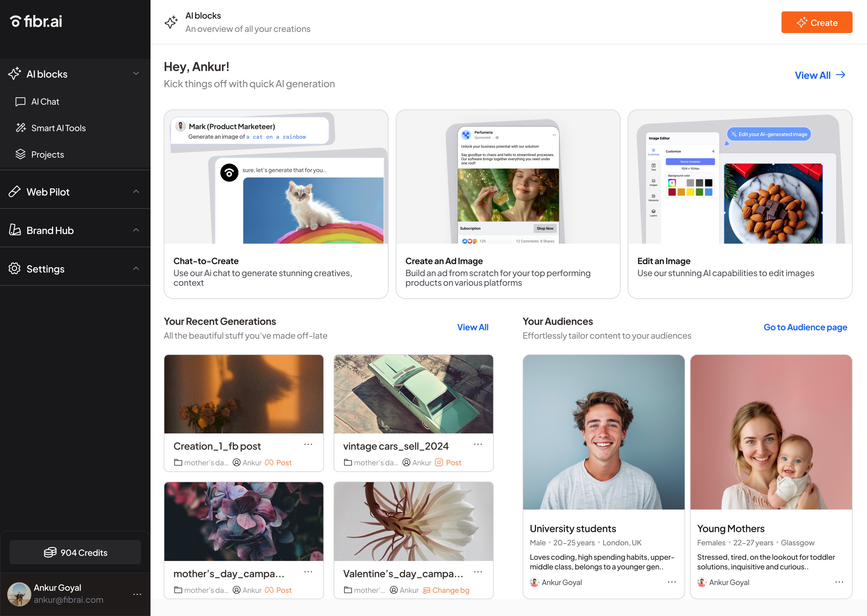Open the Go to Audience page link
The height and width of the screenshot is (616, 867).
805,327
